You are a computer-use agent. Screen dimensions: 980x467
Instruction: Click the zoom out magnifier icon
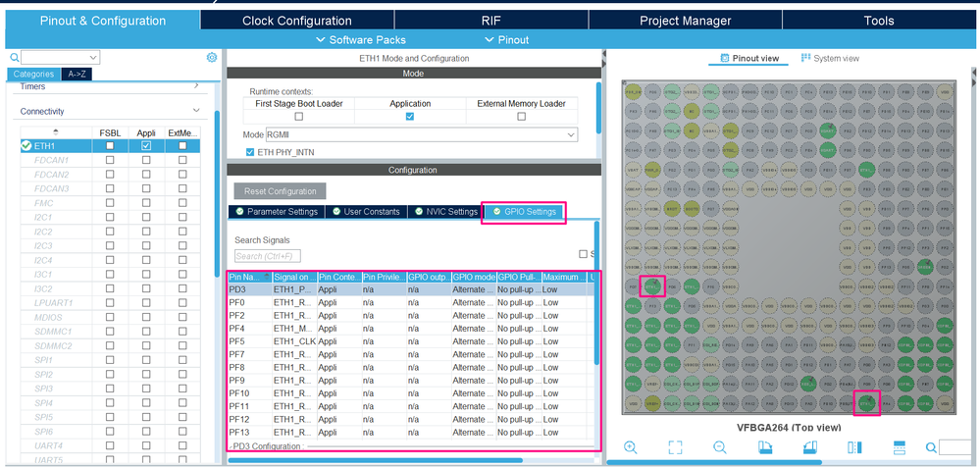pos(720,447)
